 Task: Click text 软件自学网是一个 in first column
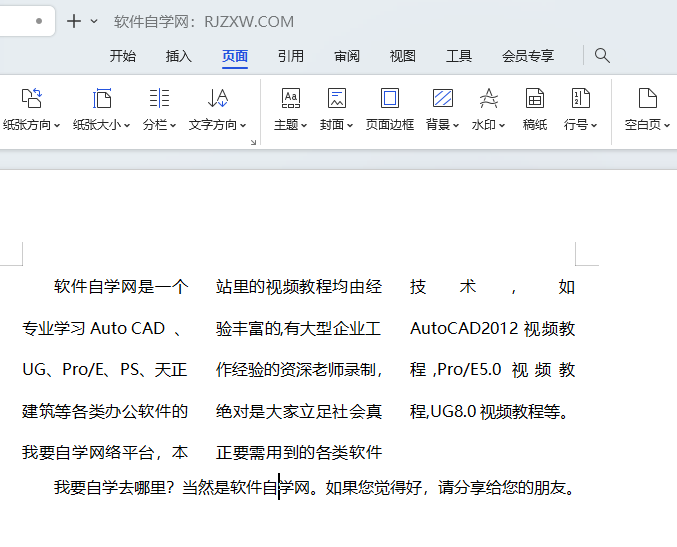pyautogui.click(x=121, y=287)
